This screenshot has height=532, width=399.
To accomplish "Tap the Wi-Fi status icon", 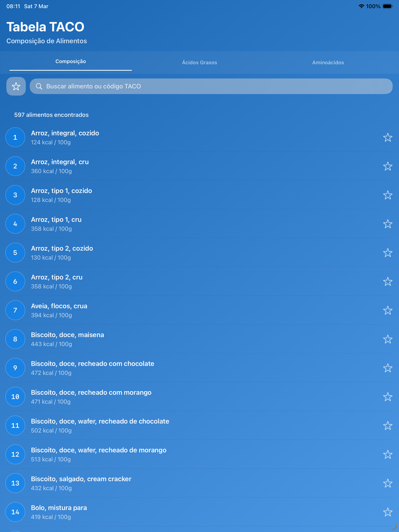I will click(x=361, y=6).
